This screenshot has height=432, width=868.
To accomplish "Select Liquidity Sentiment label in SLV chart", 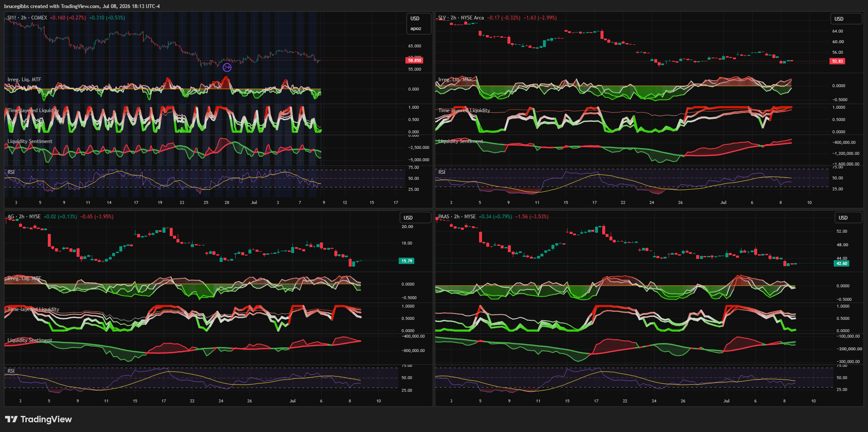I will [x=460, y=141].
